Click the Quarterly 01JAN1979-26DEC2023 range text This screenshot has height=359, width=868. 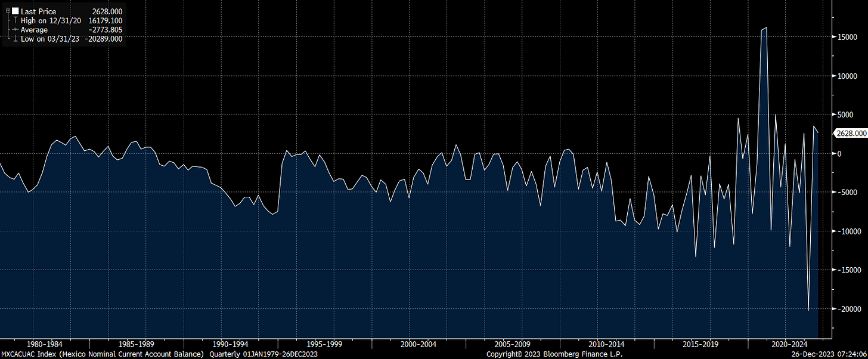pyautogui.click(x=263, y=354)
